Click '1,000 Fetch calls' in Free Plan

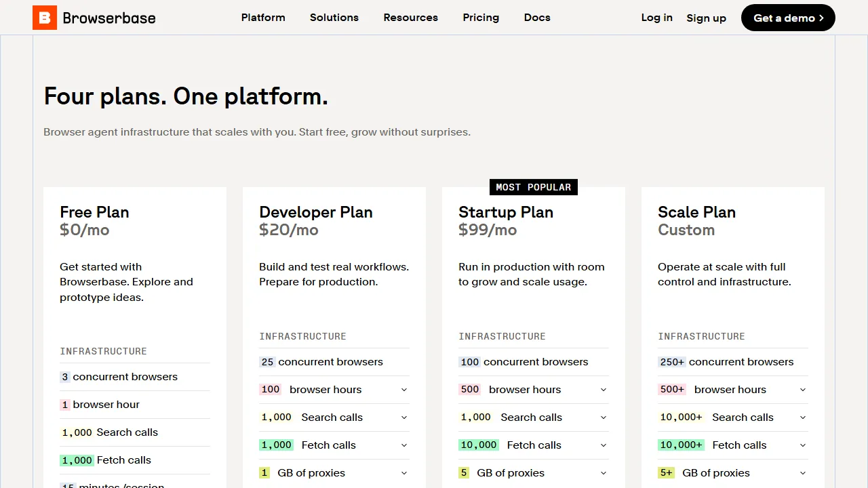[106, 460]
